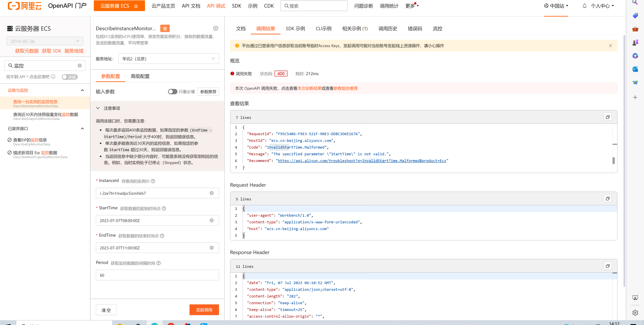
Task: Open the 参数组合推荐 link
Action: click(x=346, y=88)
